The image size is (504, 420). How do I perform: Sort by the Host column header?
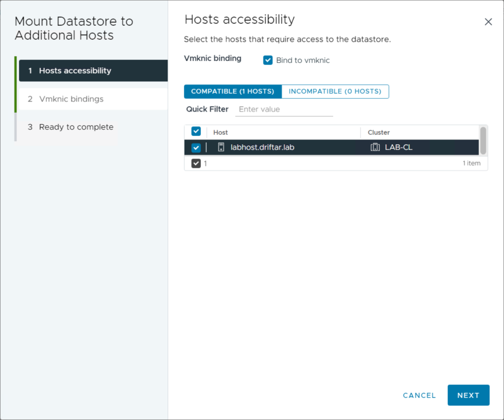click(220, 132)
